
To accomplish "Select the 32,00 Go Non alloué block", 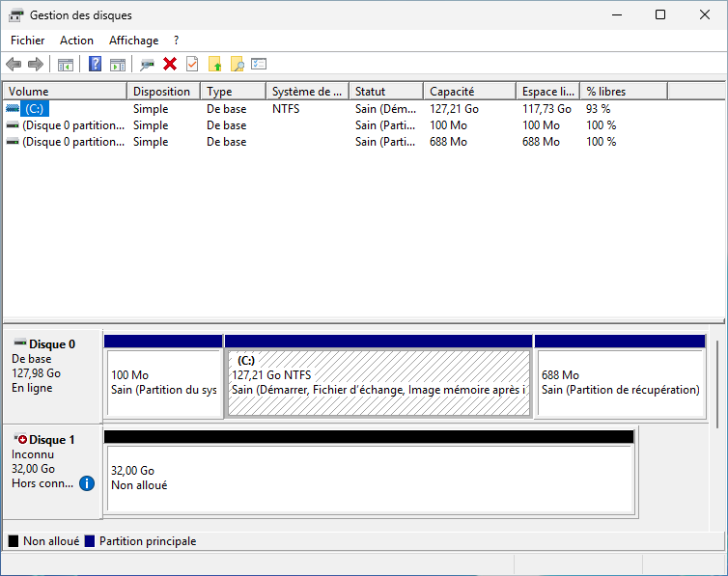I will 369,478.
